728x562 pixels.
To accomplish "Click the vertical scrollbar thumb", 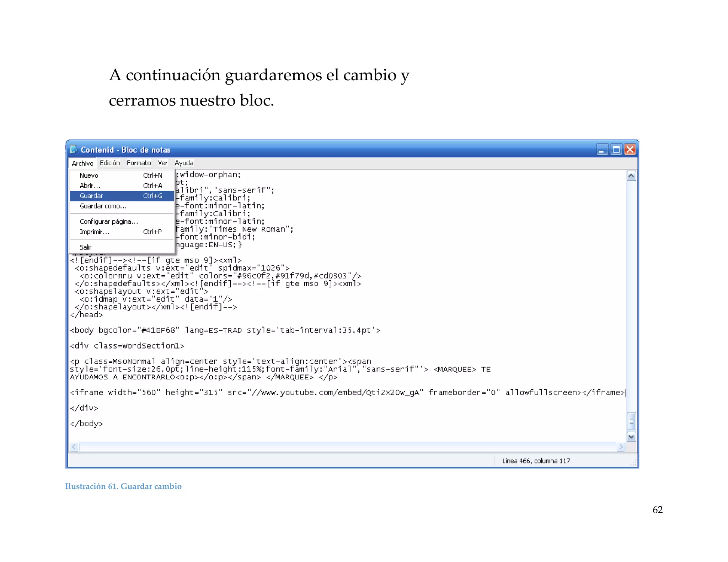I will coord(631,422).
